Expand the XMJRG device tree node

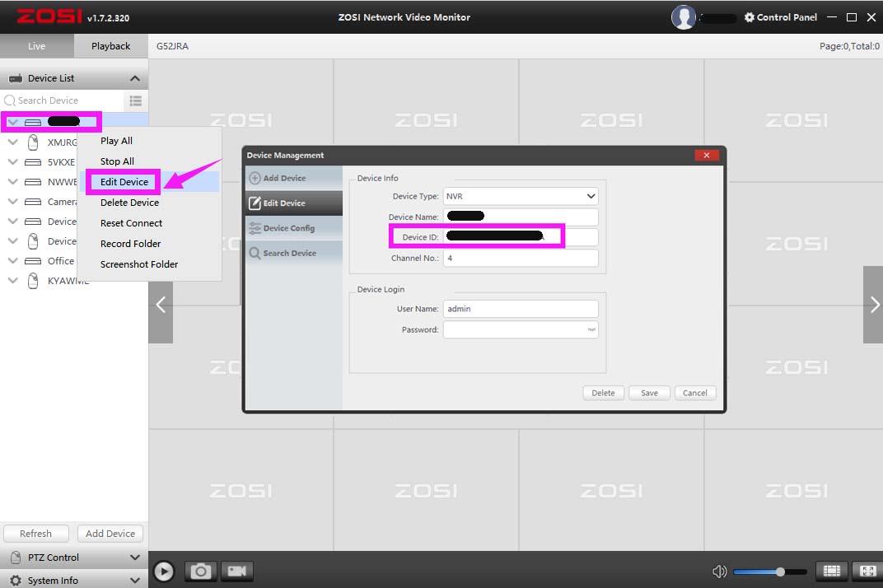[x=12, y=142]
